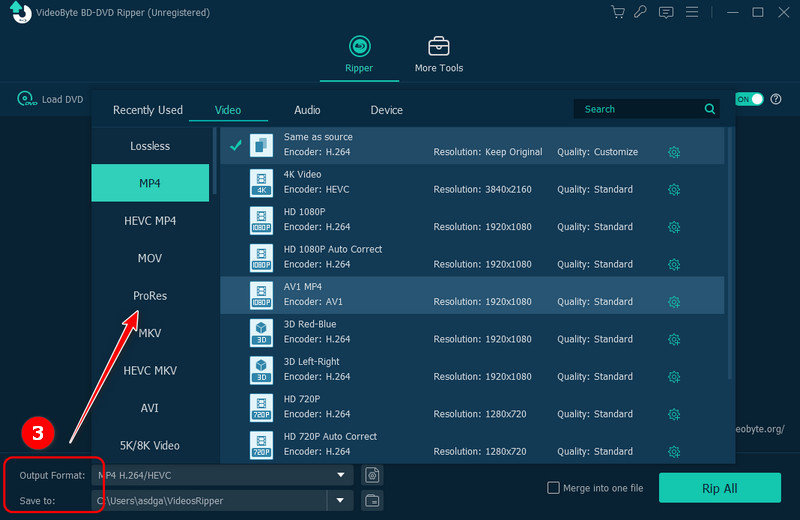Expand the Save to path dropdown
This screenshot has width=800, height=520.
point(341,500)
